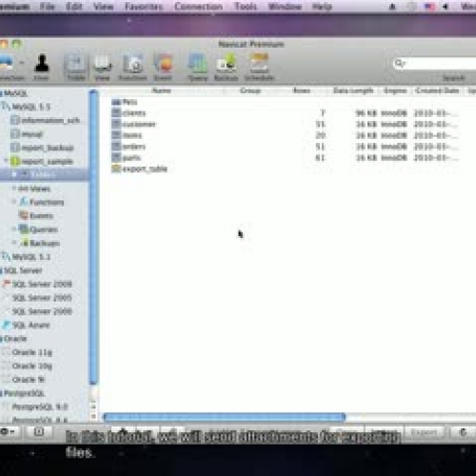Select the orders table icon

[116, 146]
